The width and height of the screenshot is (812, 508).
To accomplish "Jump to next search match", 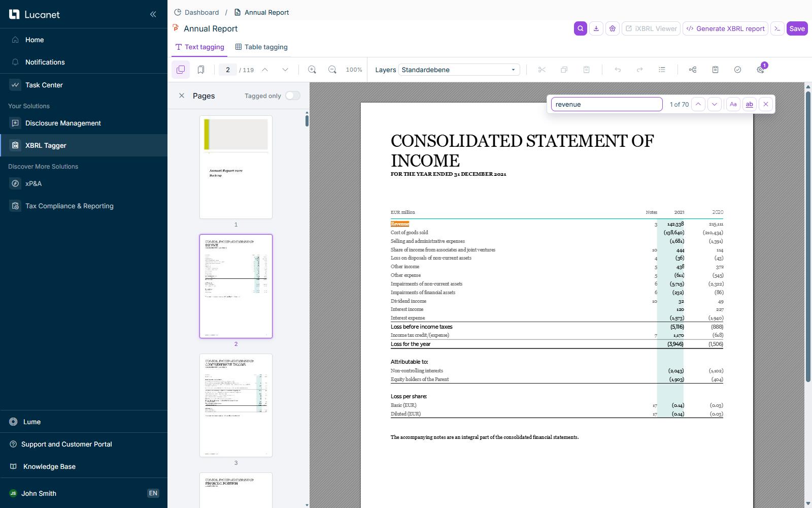I will click(x=715, y=104).
